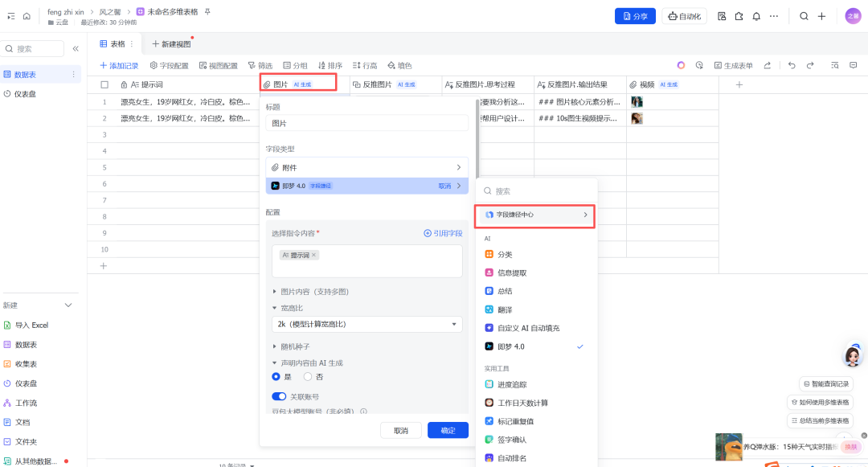
Task: Click the 标题 input containing 图片
Action: [x=366, y=124]
